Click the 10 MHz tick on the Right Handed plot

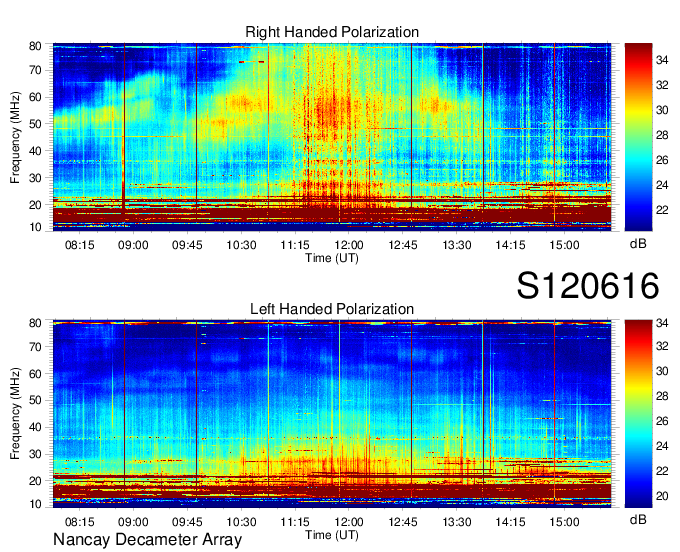click(x=35, y=227)
